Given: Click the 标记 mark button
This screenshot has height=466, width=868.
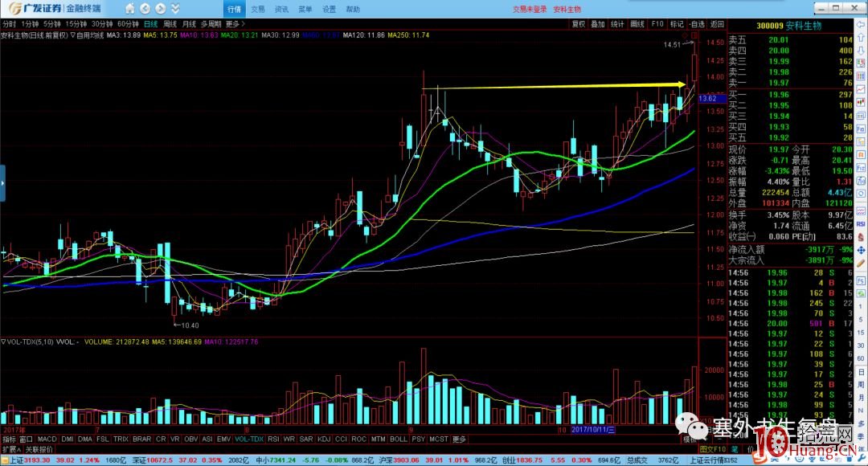Looking at the screenshot, I should click(677, 24).
